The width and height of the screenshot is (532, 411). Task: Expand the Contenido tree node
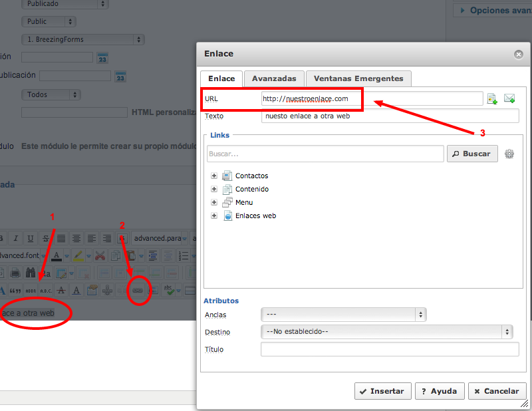[x=214, y=189]
